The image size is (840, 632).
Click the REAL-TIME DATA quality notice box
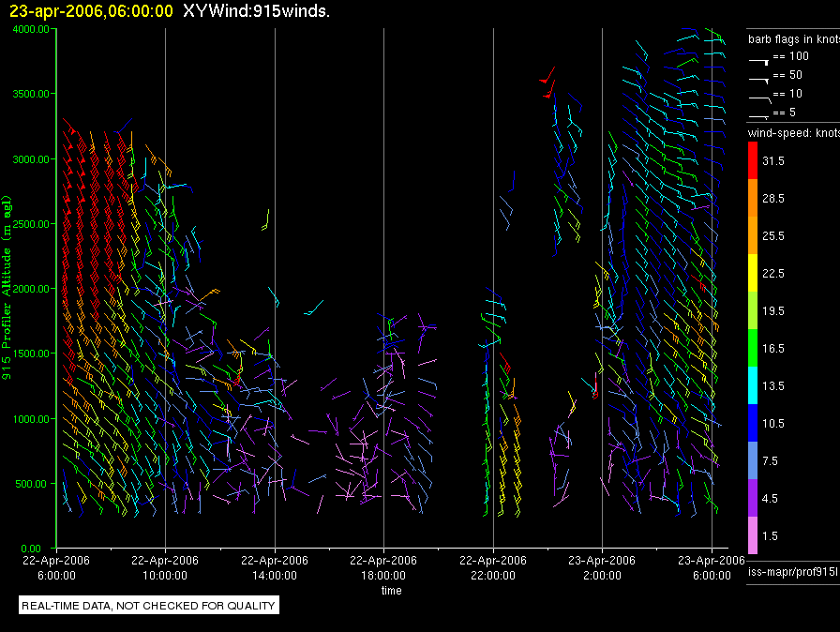click(x=149, y=605)
